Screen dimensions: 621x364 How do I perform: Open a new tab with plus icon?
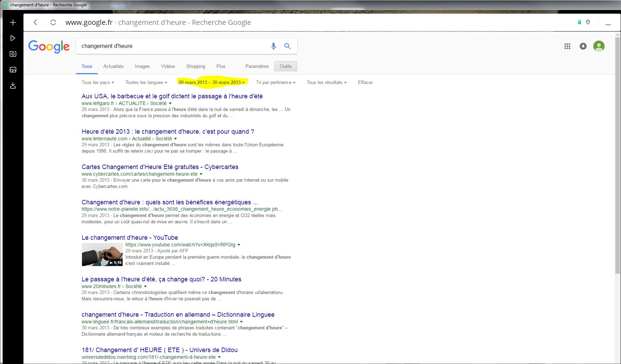[x=13, y=22]
